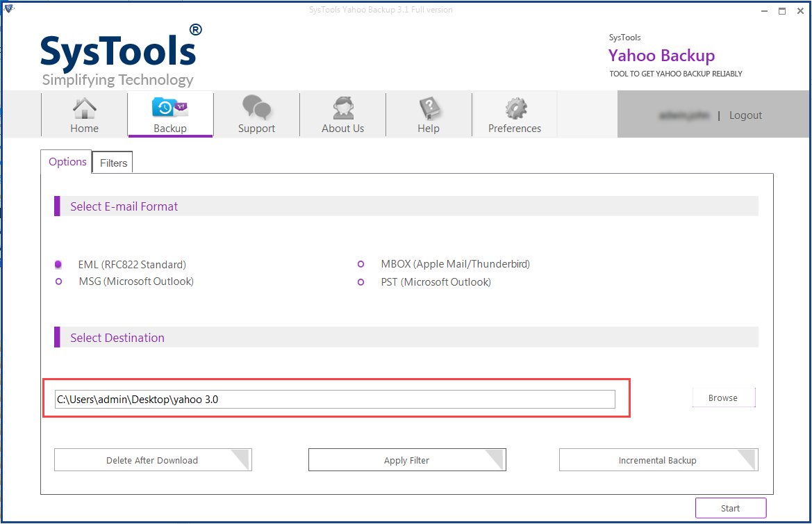This screenshot has width=812, height=524.
Task: Select MBOX (Apple Mail/Thunderbird) format
Action: 361,264
